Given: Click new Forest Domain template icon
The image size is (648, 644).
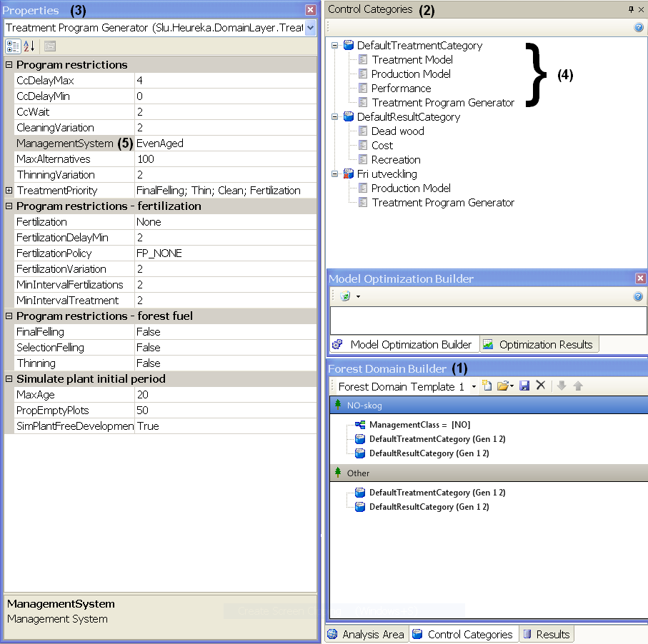Looking at the screenshot, I should 487,386.
